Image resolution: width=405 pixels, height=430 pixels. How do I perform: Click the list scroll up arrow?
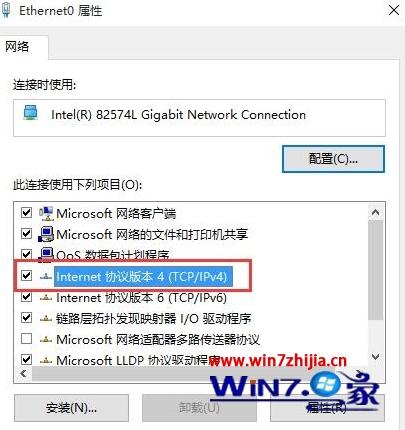click(376, 212)
